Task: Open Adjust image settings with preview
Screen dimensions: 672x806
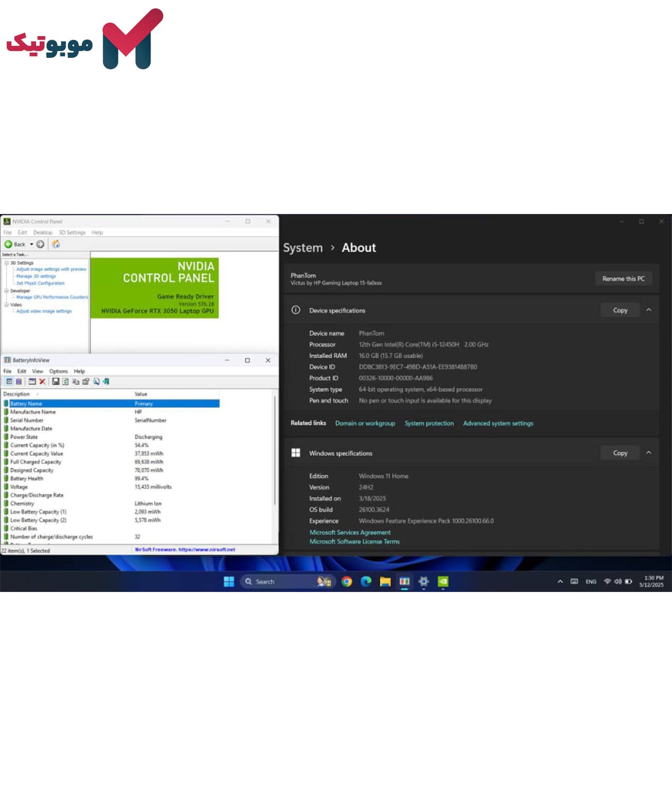Action: (x=51, y=269)
